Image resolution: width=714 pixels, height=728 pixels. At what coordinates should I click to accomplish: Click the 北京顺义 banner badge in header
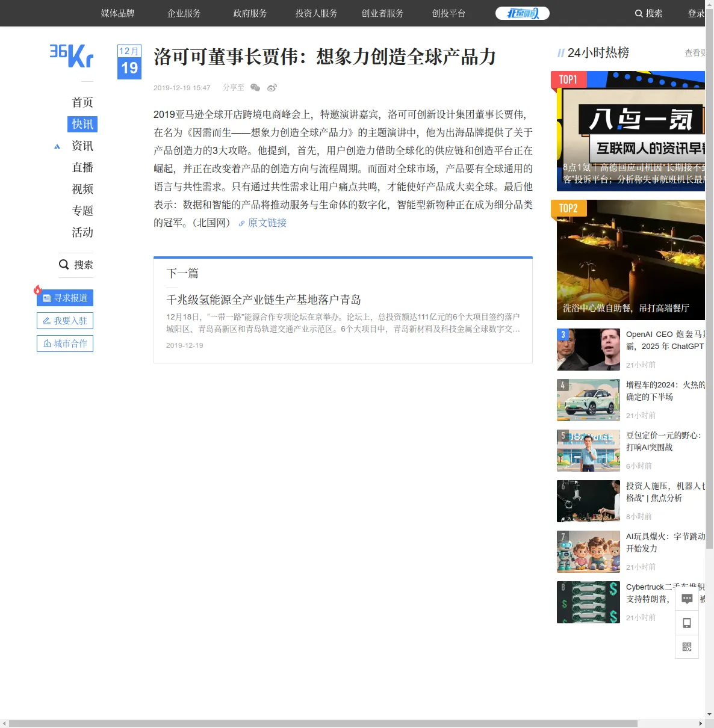(523, 13)
